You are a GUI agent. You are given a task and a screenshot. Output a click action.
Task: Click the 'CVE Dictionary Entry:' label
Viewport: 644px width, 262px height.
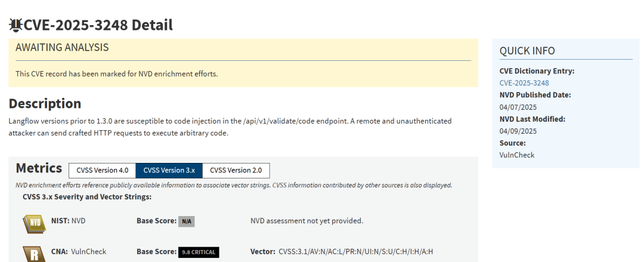tap(537, 71)
